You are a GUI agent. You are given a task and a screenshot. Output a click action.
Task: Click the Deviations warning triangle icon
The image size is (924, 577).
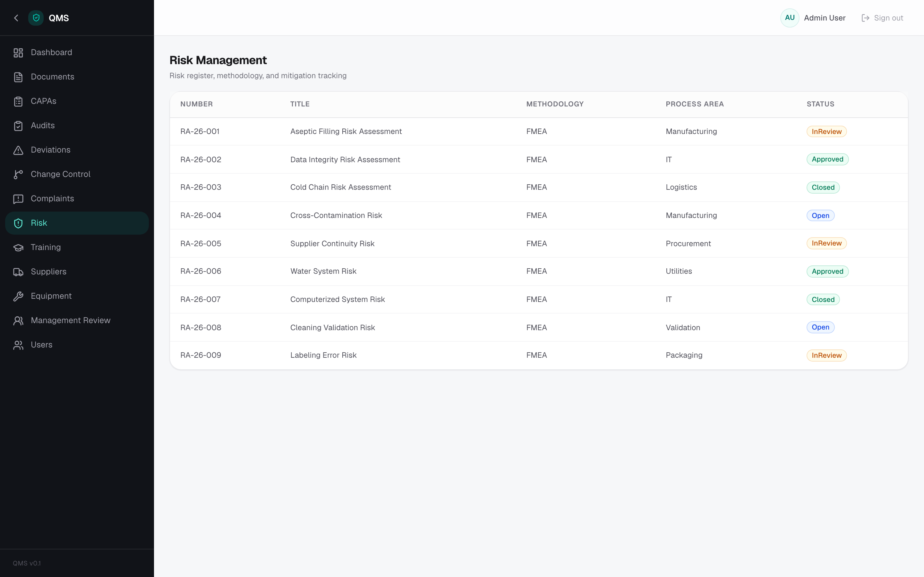[x=18, y=150]
